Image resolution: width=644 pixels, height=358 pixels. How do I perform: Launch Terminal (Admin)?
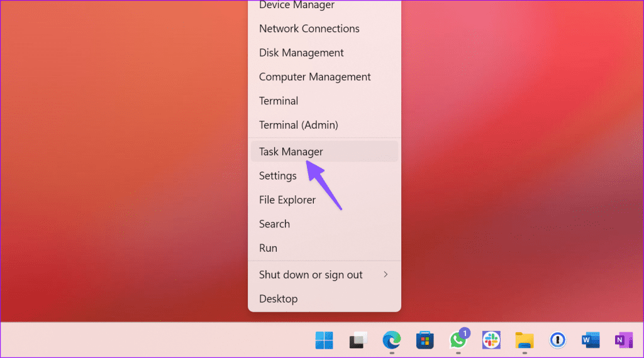324,125
